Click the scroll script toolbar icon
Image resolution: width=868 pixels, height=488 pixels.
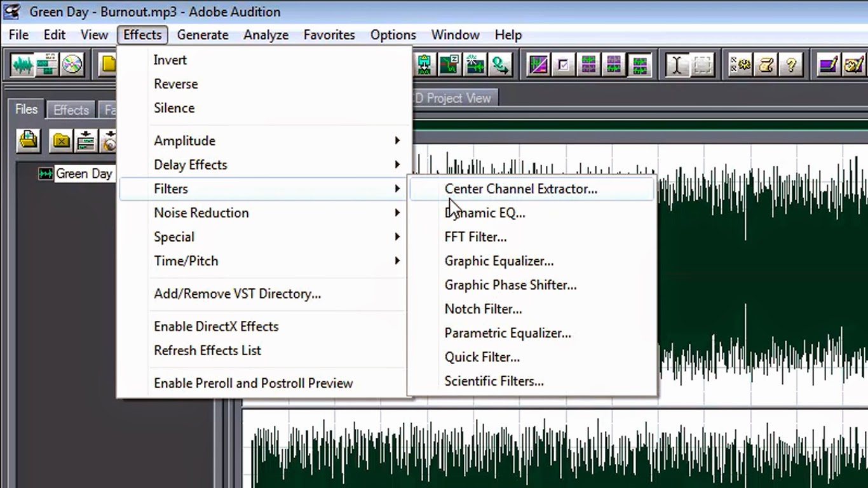[766, 65]
